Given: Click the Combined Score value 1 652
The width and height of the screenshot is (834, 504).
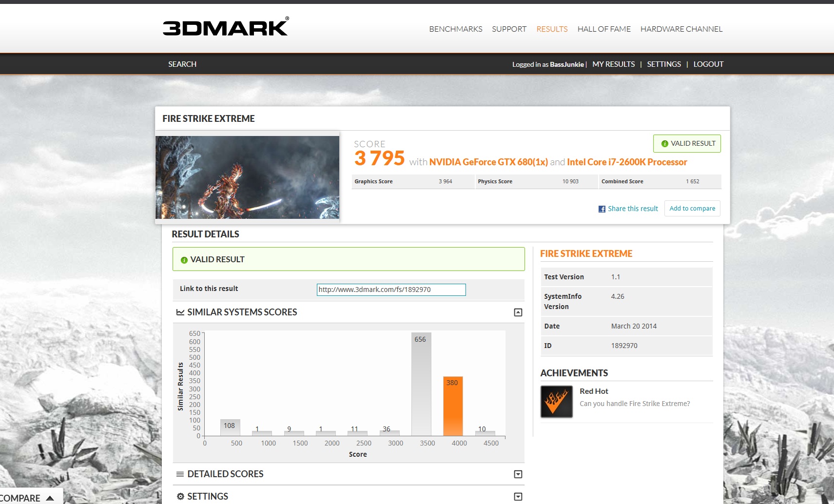Looking at the screenshot, I should (692, 181).
